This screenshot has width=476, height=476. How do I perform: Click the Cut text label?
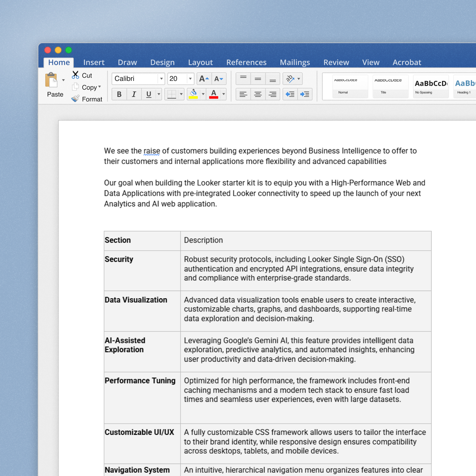click(87, 75)
